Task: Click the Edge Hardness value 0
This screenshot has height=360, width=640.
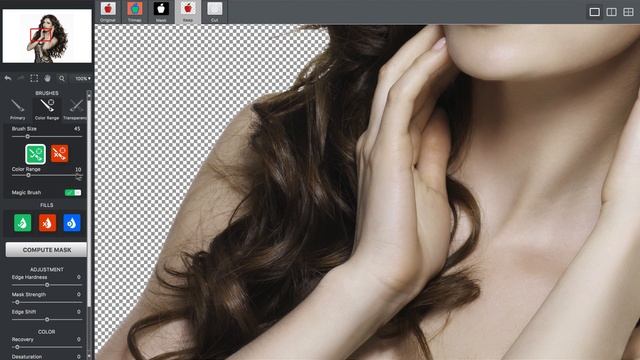Action: [79, 277]
